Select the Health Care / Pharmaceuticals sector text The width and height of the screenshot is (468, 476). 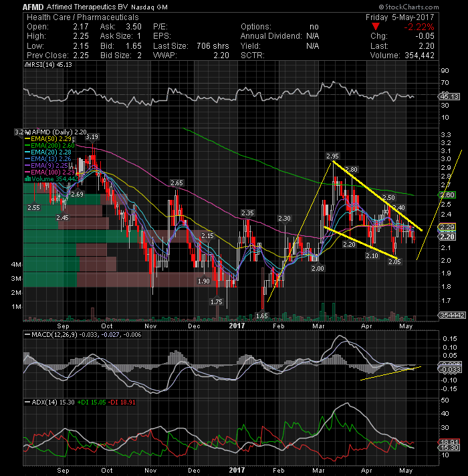coord(82,17)
